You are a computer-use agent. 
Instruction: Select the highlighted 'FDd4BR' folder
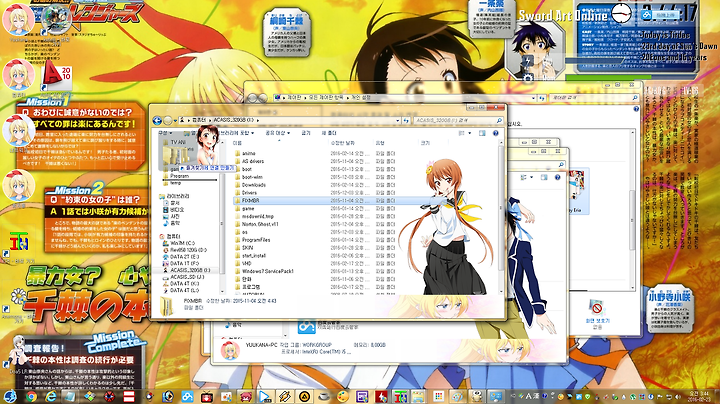pyautogui.click(x=251, y=201)
